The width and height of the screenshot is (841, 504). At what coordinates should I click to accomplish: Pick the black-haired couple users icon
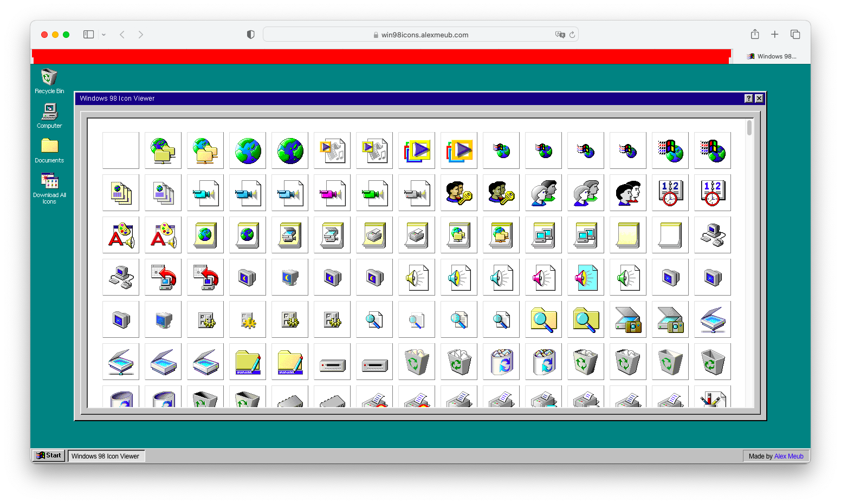point(628,193)
